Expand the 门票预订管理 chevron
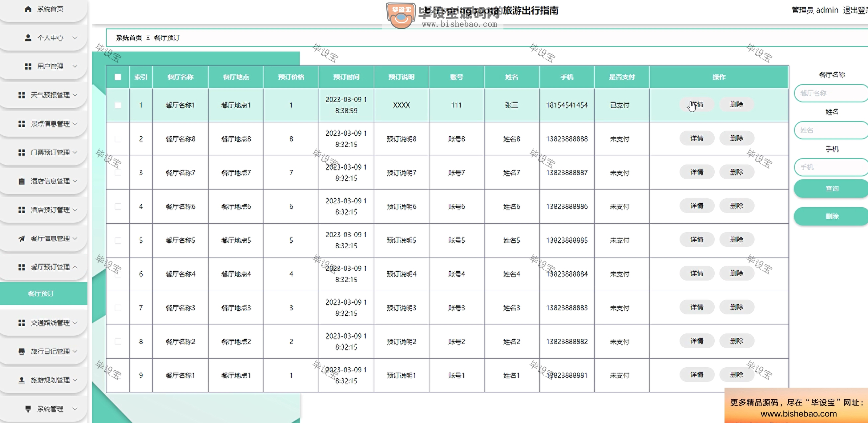Viewport: 868px width, 423px height. point(75,152)
